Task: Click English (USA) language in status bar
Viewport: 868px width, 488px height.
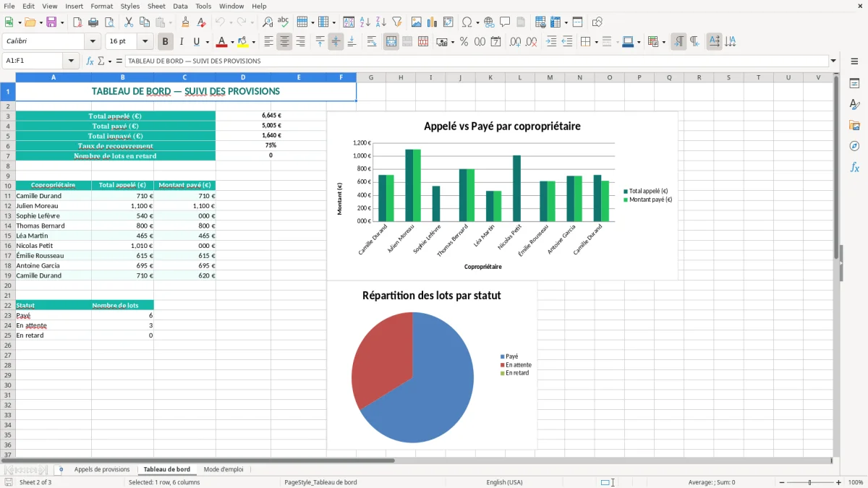Action: click(504, 482)
